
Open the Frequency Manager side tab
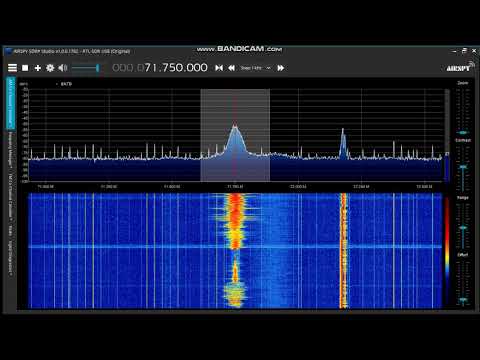coord(11,149)
